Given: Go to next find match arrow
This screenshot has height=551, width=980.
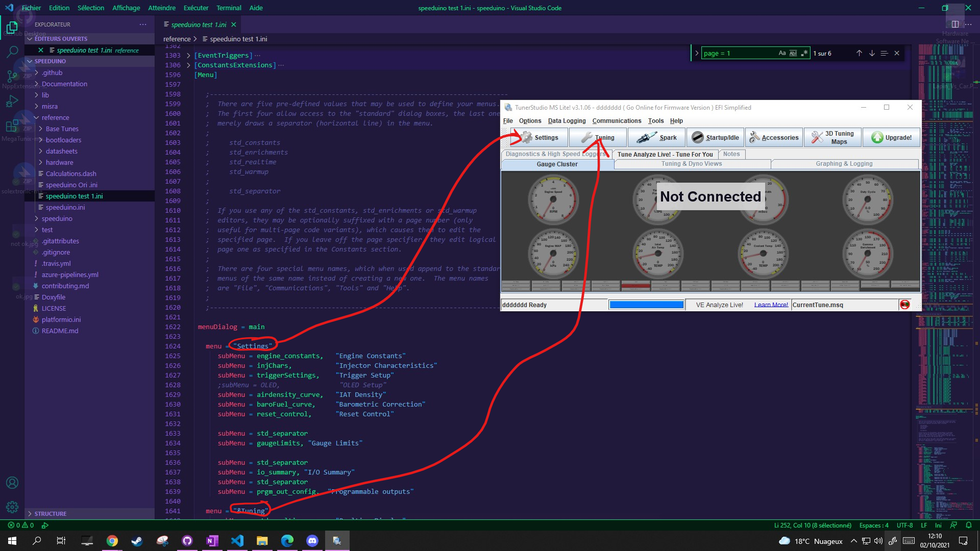Looking at the screenshot, I should [872, 53].
